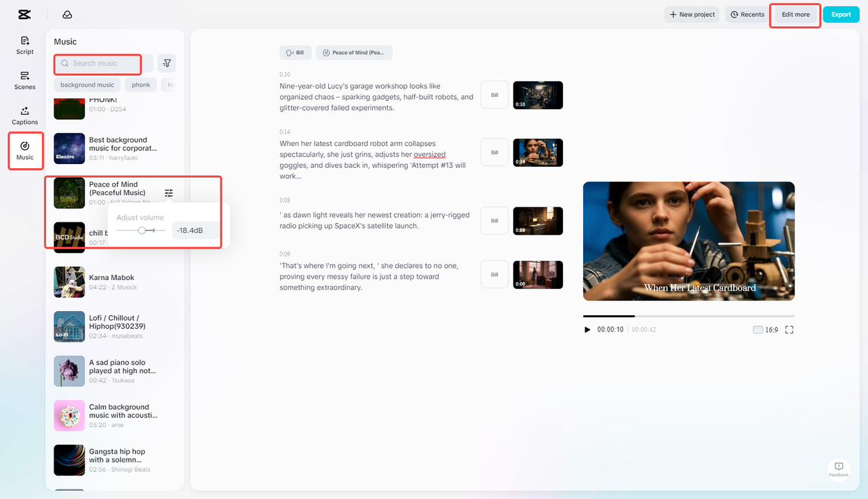Switch to the Scenes panel

click(24, 80)
